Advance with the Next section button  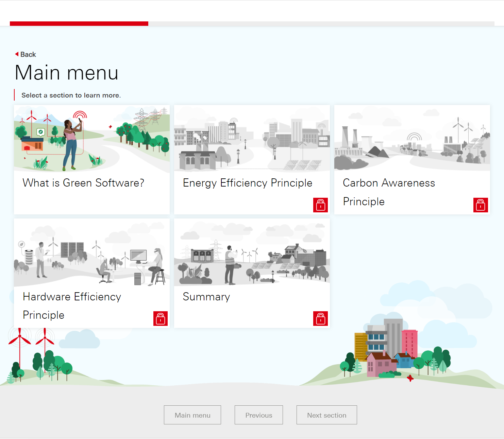point(326,415)
